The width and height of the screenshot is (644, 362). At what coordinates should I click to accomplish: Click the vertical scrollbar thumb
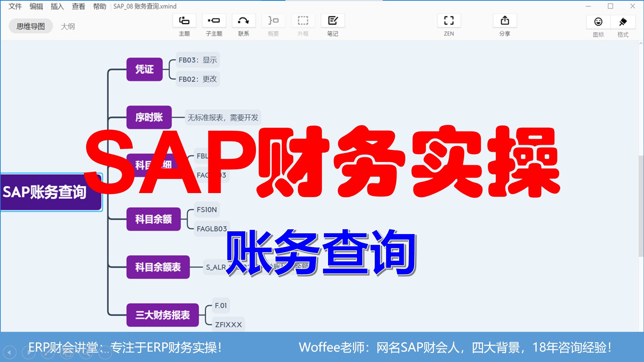point(641,206)
